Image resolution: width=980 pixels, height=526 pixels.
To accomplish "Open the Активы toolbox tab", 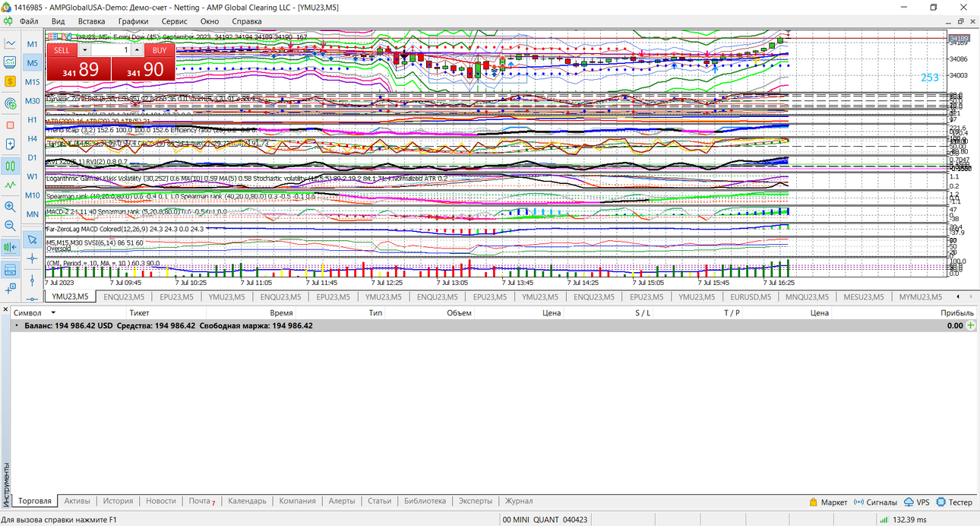I will (x=77, y=501).
